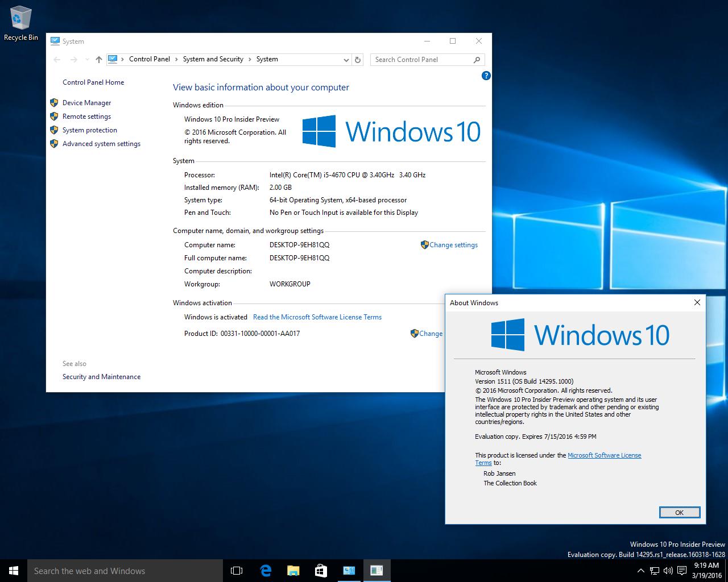Open Read the Microsoft Software License Terms
This screenshot has width=728, height=582.
pyautogui.click(x=317, y=317)
